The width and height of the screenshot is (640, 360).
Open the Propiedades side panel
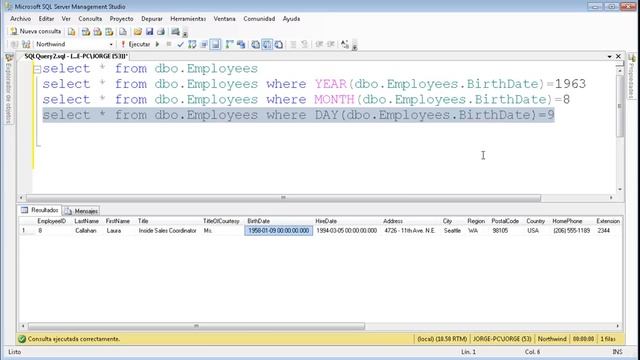pos(631,77)
